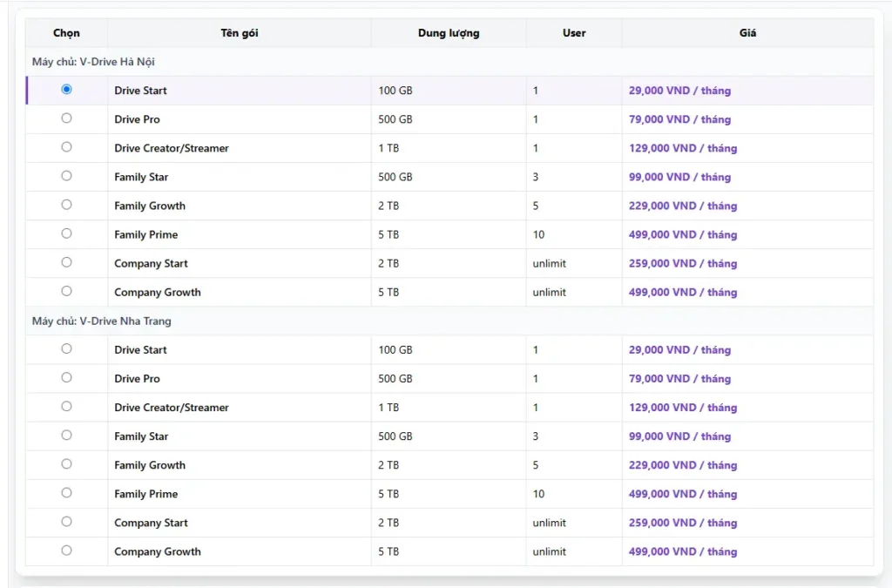Click the Giá column header

(749, 32)
